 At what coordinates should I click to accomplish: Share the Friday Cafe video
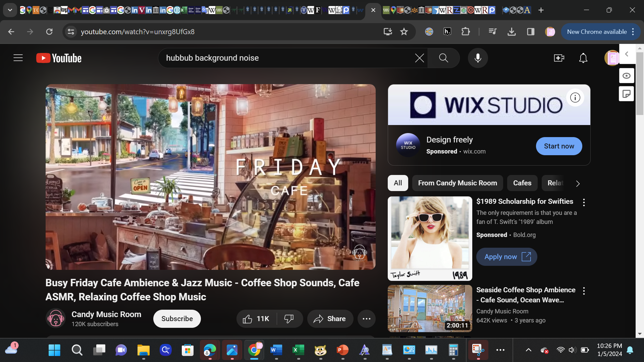click(x=330, y=319)
